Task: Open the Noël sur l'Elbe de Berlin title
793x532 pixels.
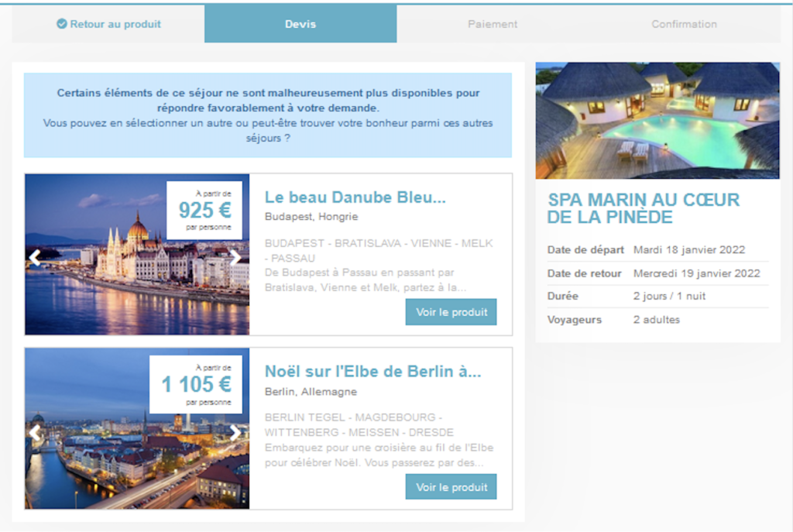Action: [x=372, y=372]
